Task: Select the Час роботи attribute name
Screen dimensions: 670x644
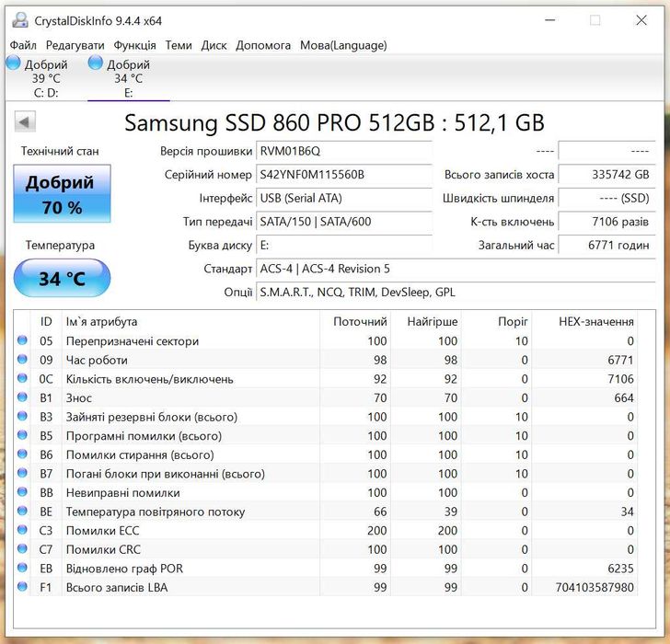Action: pos(97,360)
